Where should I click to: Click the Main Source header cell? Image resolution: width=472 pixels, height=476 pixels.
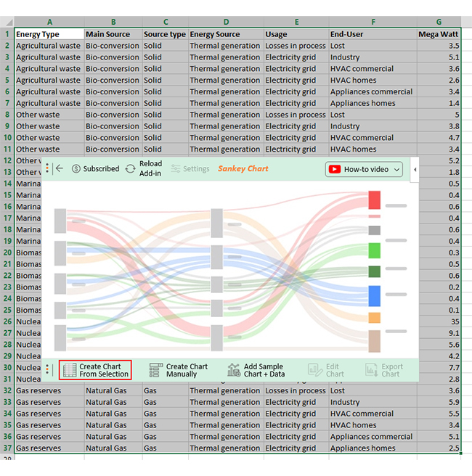[113, 34]
